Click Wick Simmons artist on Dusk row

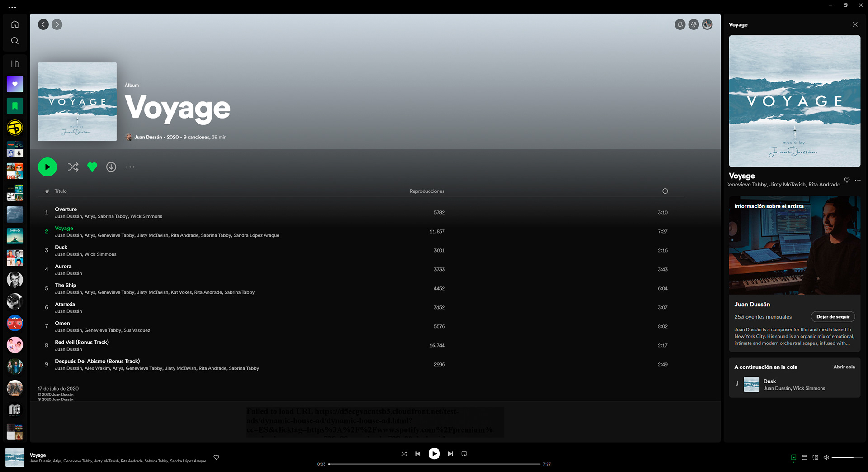coord(100,254)
